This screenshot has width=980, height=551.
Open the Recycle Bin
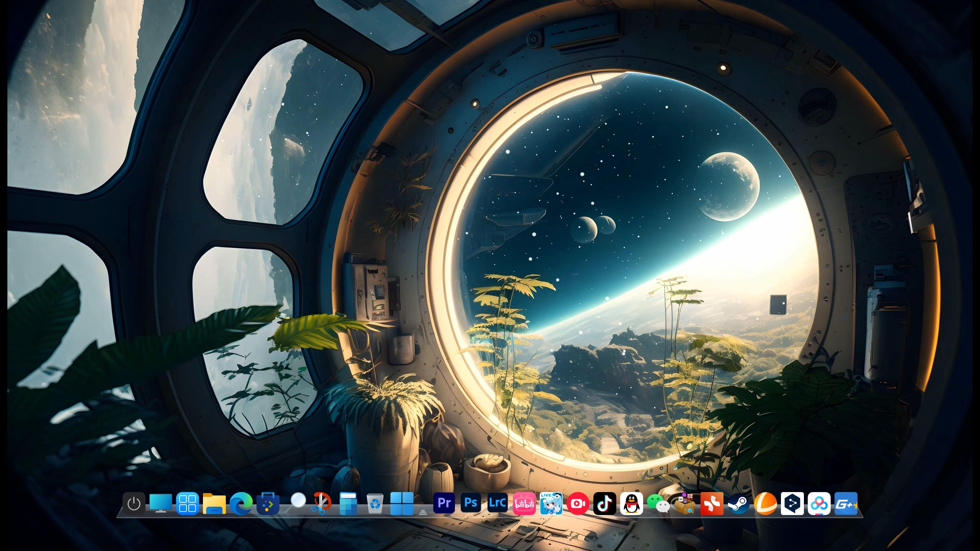[x=375, y=504]
